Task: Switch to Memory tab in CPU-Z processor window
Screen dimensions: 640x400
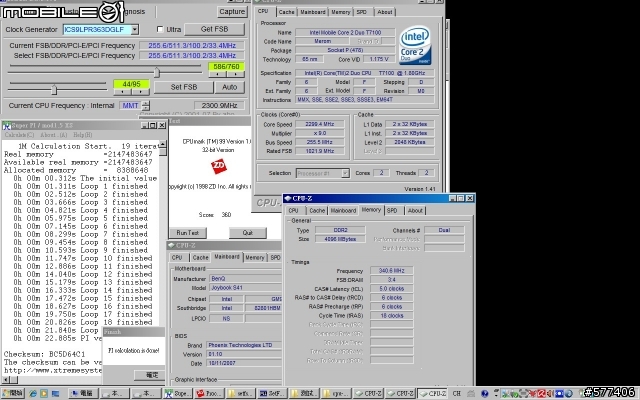Action: pos(341,12)
